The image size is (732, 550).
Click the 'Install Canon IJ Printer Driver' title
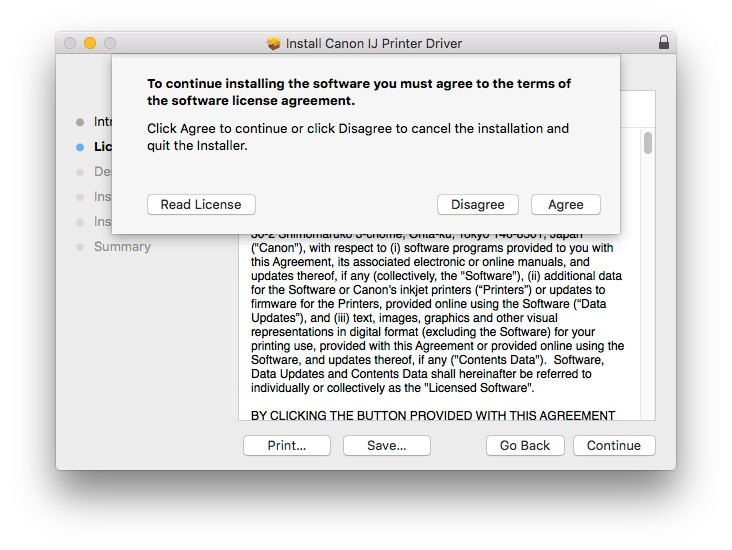coord(373,43)
